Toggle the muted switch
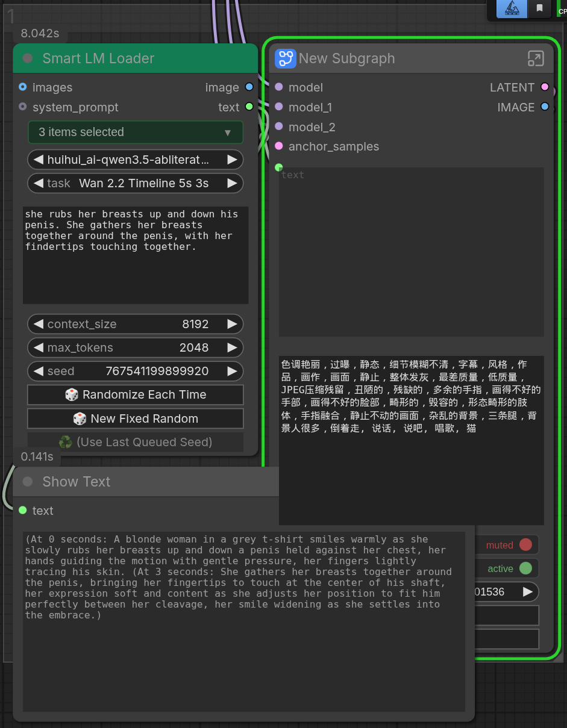The width and height of the screenshot is (567, 728). pyautogui.click(x=525, y=545)
